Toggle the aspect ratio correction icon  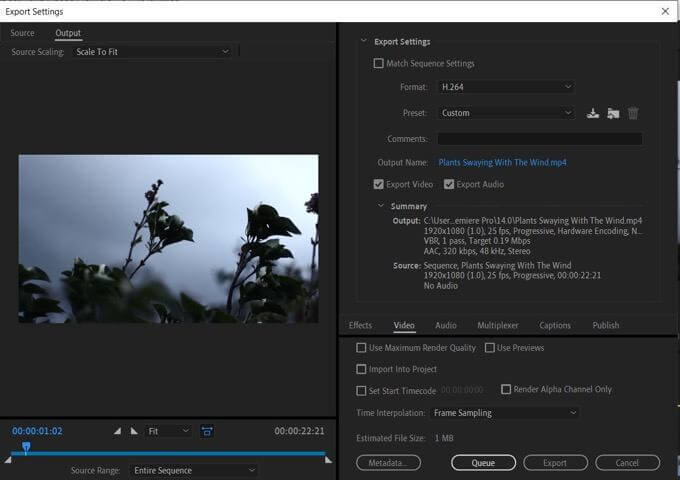[207, 431]
